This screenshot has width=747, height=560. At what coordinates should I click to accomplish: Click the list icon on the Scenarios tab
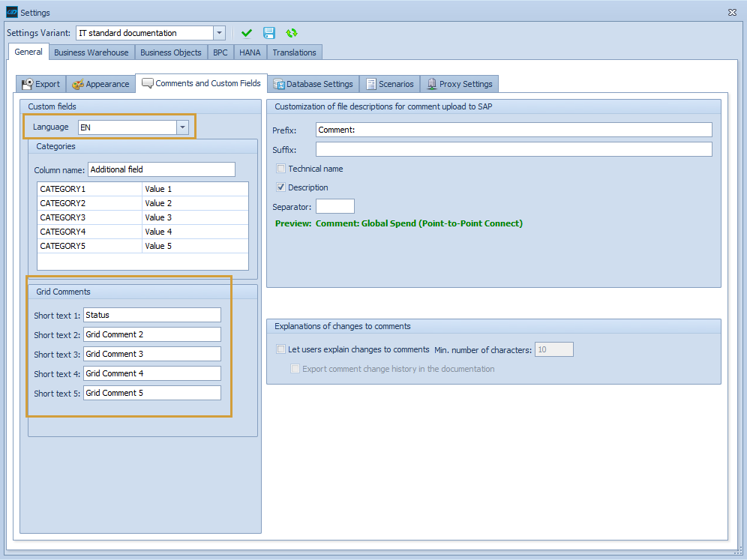click(370, 84)
